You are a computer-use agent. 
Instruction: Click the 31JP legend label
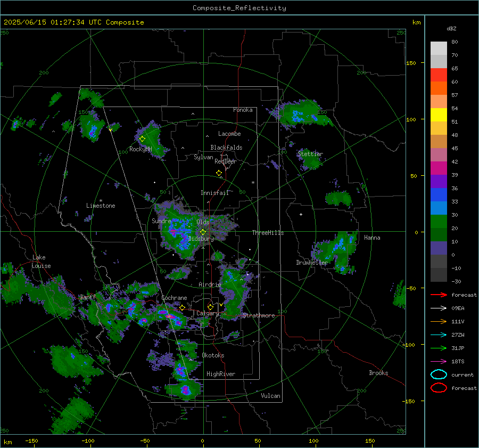(458, 348)
